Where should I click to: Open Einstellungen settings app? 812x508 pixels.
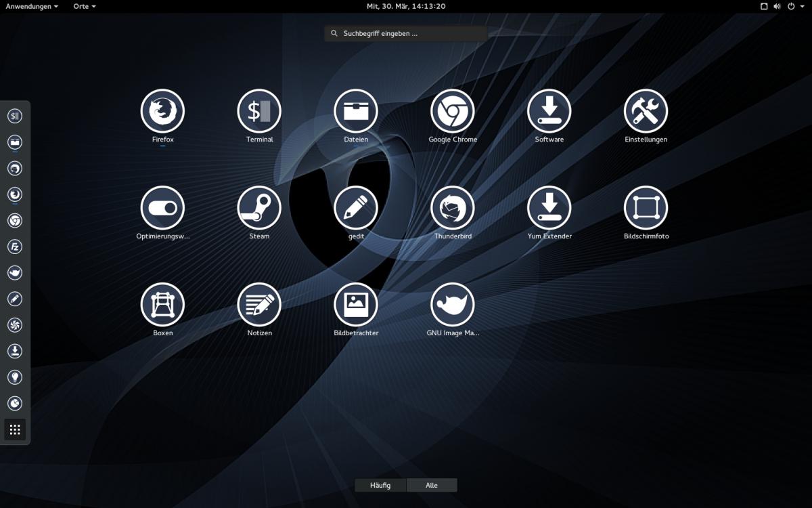coord(646,111)
